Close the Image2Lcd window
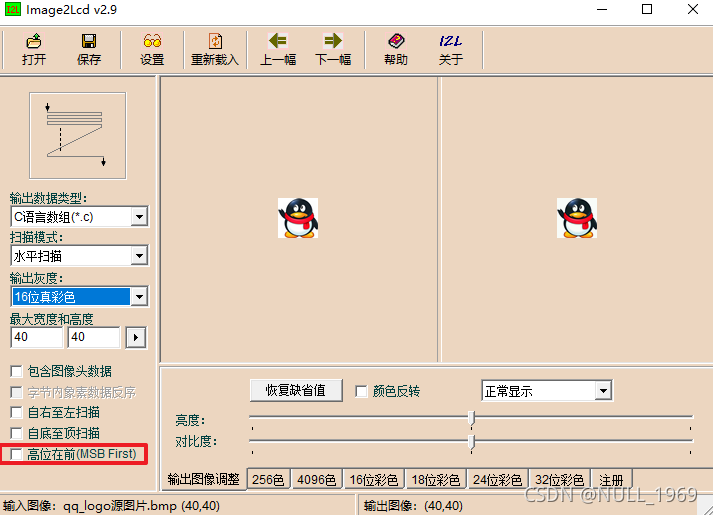The height and width of the screenshot is (515, 713). pos(693,10)
